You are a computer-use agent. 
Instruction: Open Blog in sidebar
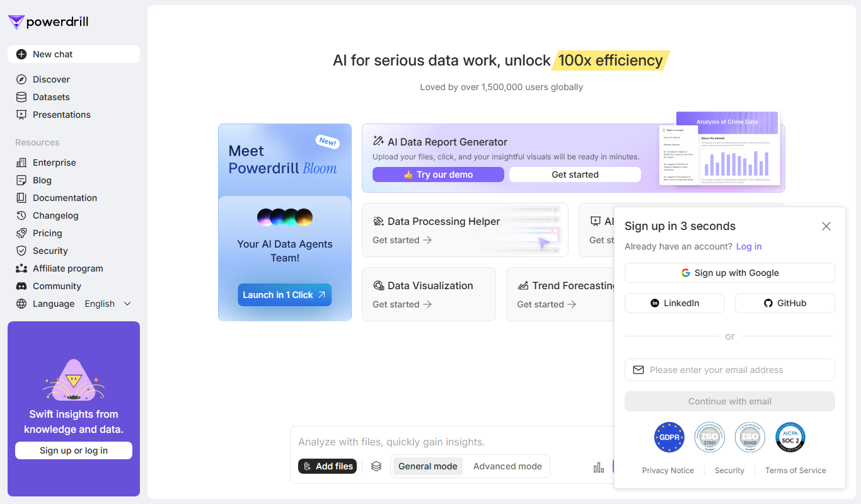coord(74,180)
